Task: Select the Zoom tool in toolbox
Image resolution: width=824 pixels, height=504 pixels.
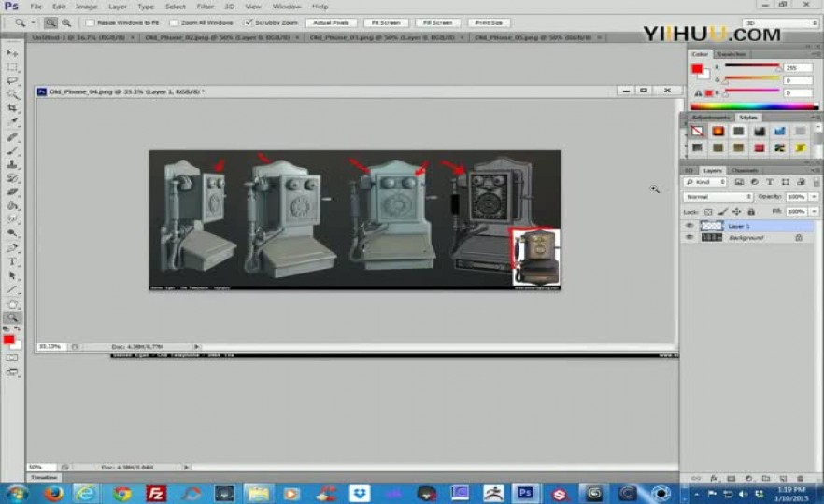Action: pyautogui.click(x=12, y=317)
